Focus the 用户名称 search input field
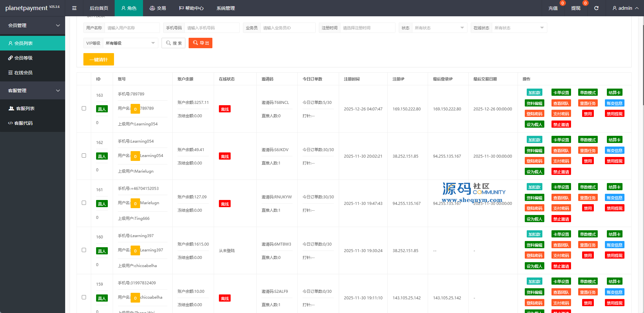644x313 pixels. [x=132, y=28]
